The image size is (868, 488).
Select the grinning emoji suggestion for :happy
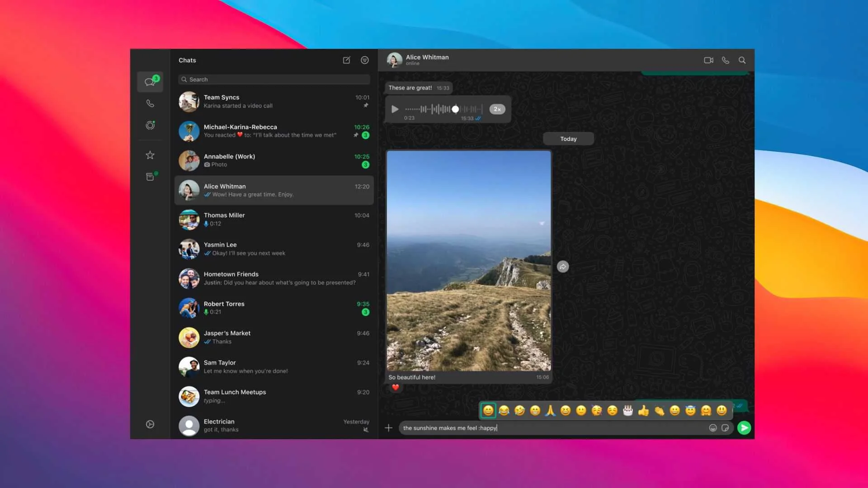click(488, 410)
